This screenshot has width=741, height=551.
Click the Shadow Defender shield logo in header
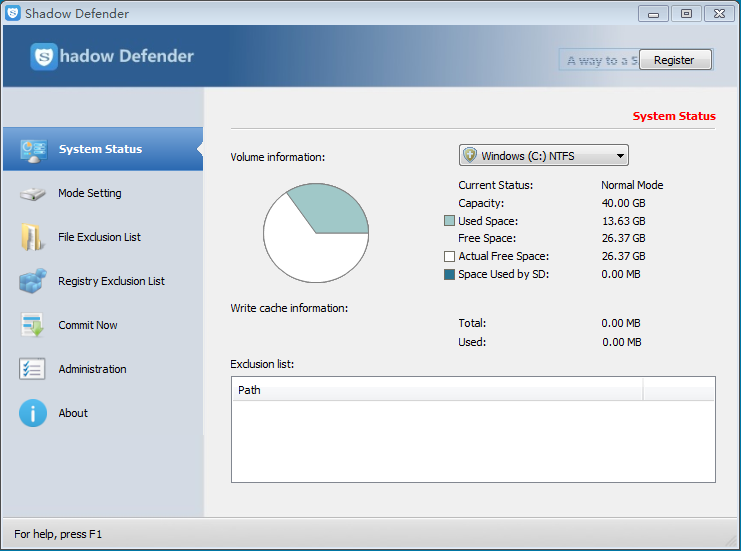pos(44,57)
